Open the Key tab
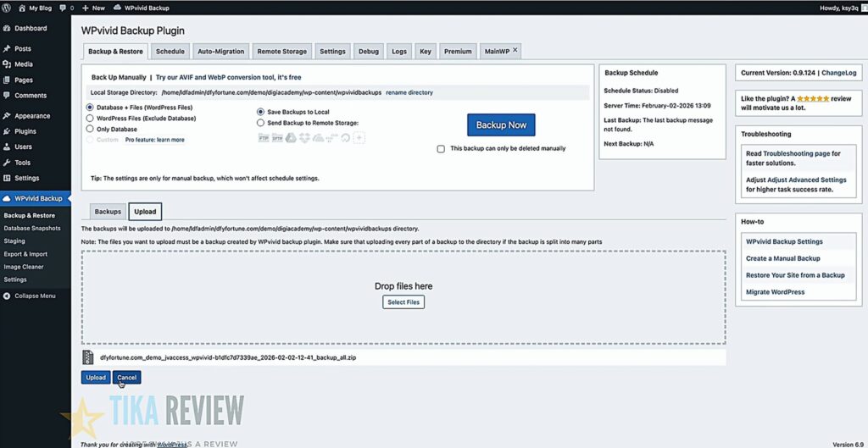 pyautogui.click(x=426, y=52)
